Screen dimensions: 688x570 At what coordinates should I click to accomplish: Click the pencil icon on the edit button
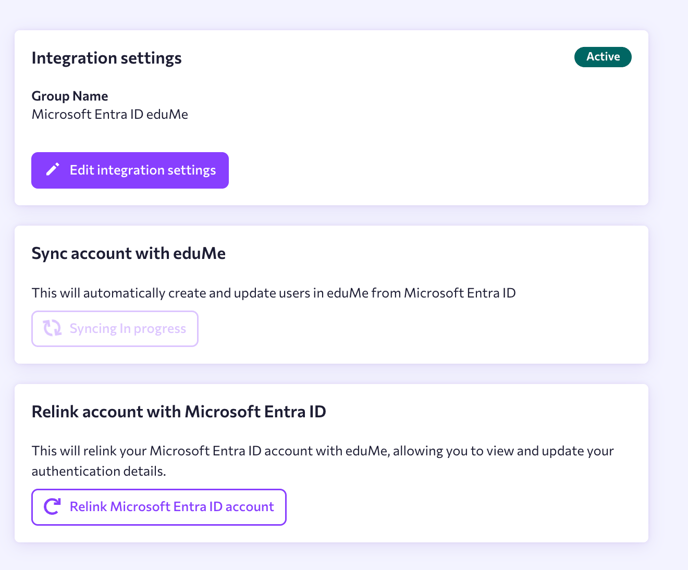pyautogui.click(x=53, y=170)
